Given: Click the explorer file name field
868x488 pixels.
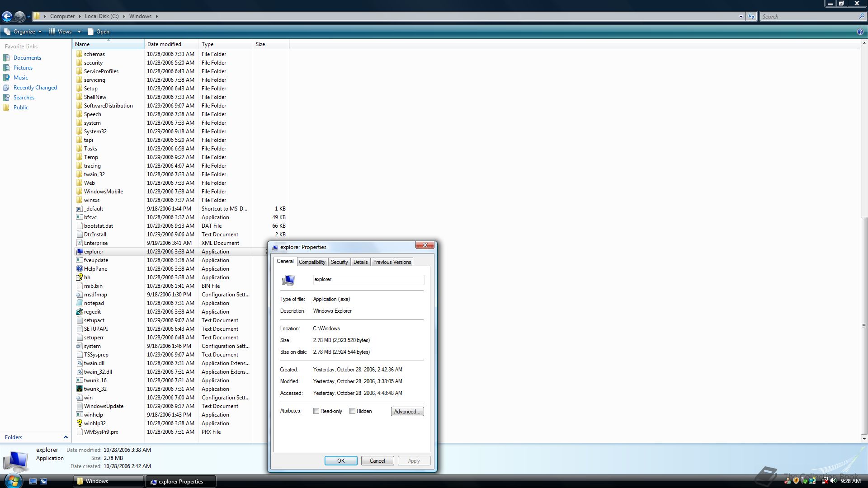Looking at the screenshot, I should [368, 280].
